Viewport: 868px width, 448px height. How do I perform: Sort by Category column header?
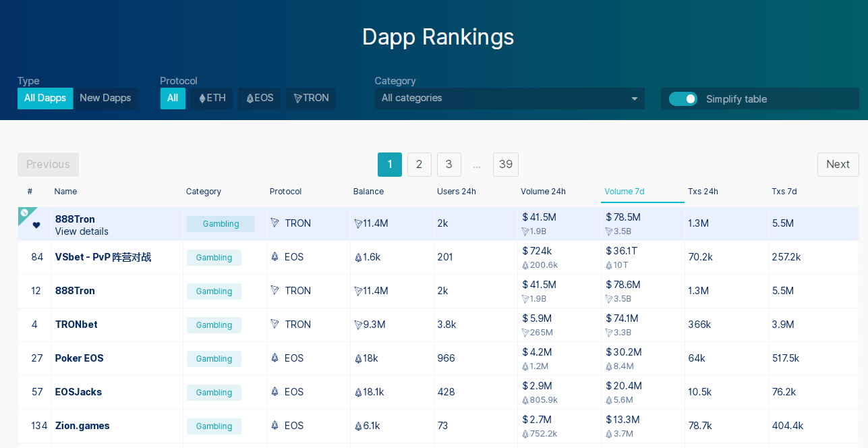pyautogui.click(x=204, y=192)
